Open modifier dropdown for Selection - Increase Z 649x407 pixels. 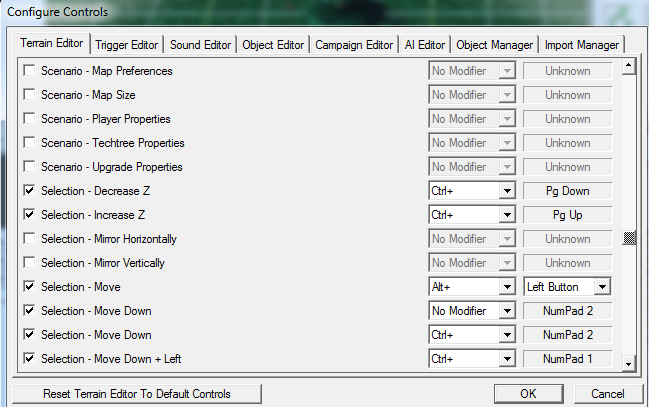tap(507, 215)
